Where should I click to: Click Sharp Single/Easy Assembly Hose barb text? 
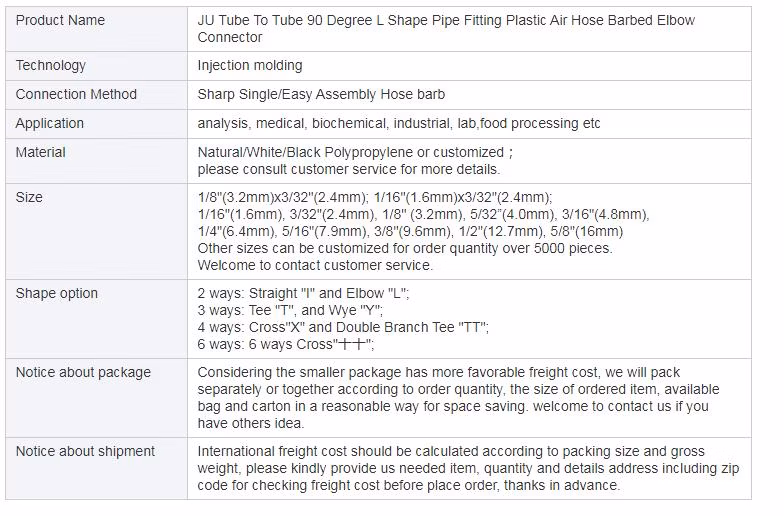pos(321,94)
